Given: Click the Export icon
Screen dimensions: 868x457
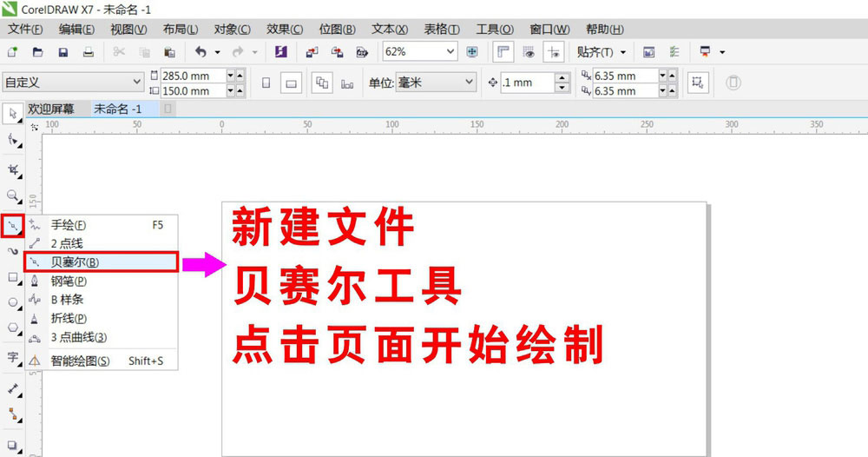Looking at the screenshot, I should (337, 52).
